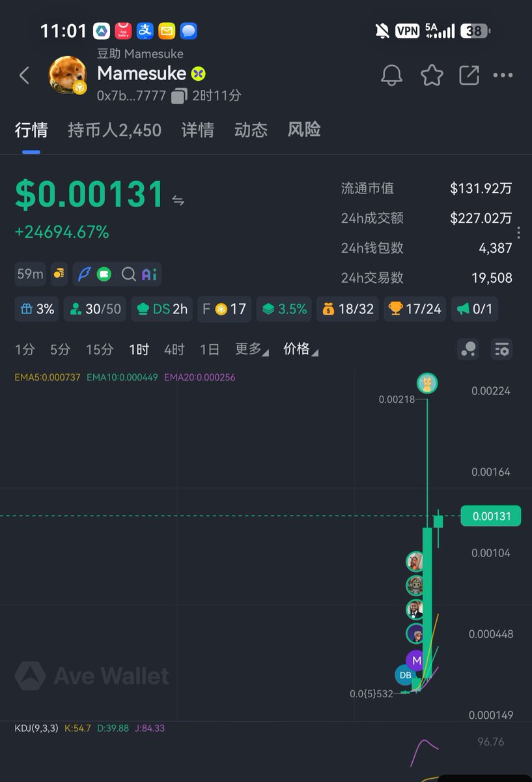
Task: Open the 详情 details tab
Action: [198, 130]
